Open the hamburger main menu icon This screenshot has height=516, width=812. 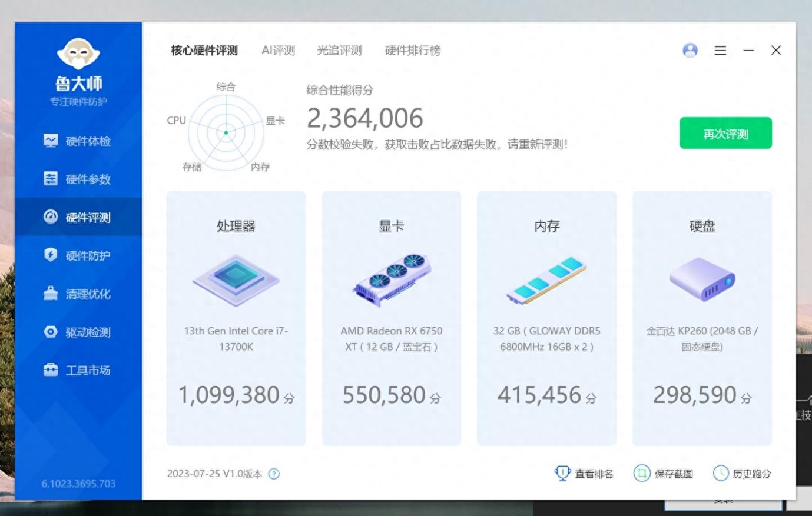[x=720, y=51]
